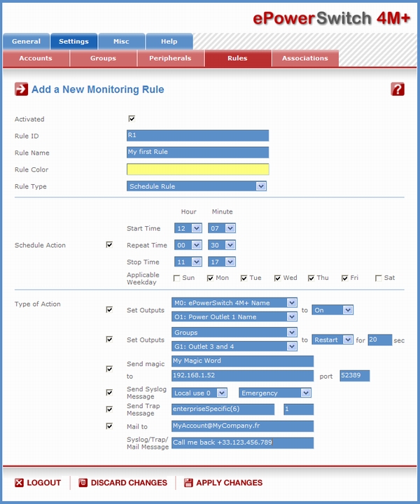The image size is (420, 504).
Task: Open the Rule Type dropdown
Action: click(196, 186)
